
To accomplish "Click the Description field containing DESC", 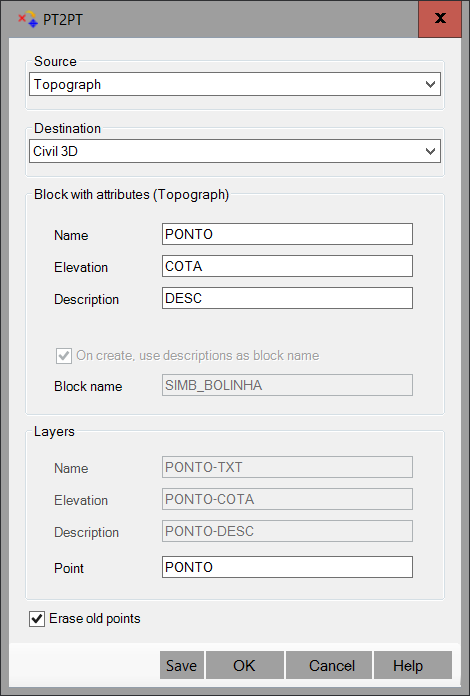I will point(287,298).
